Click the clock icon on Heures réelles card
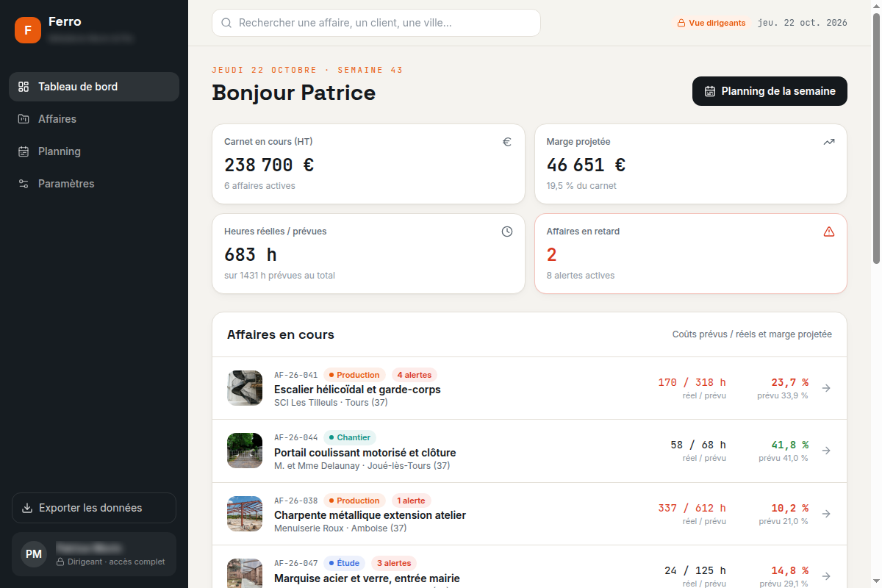This screenshot has width=882, height=588. (x=507, y=232)
